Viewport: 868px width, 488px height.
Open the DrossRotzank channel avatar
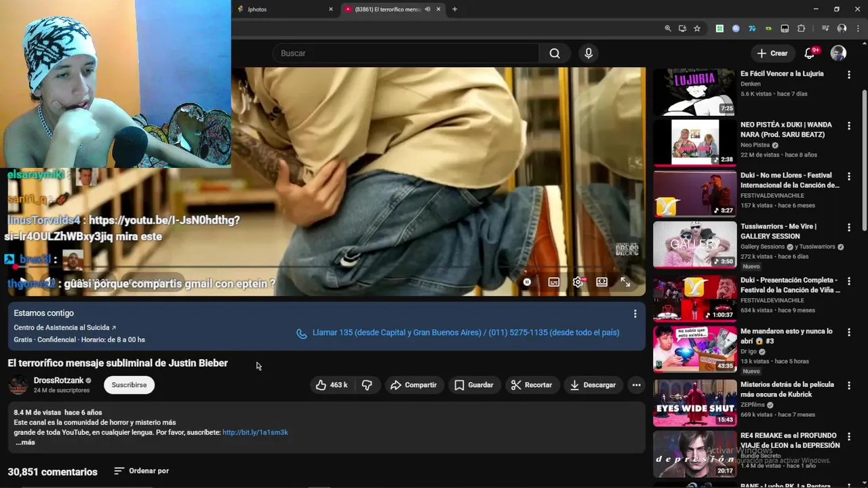pos(18,385)
